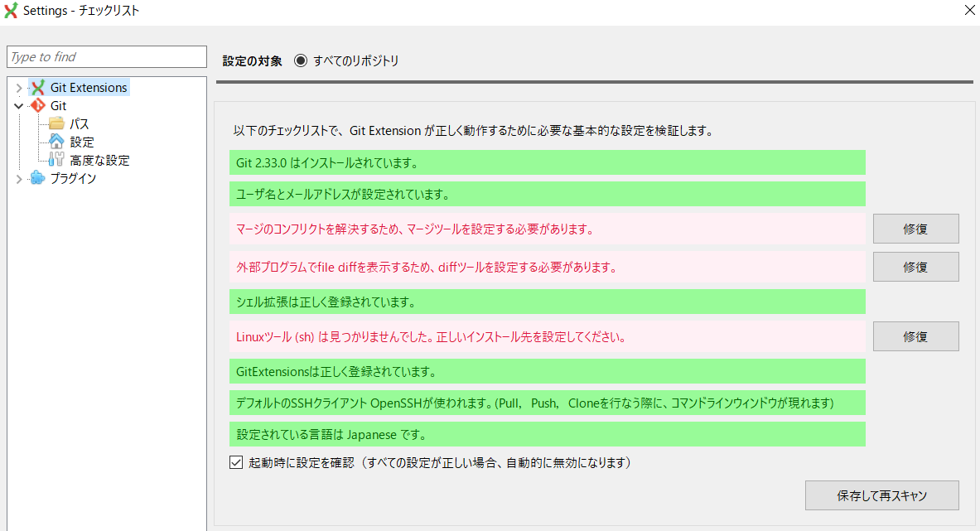Collapse the Git tree node

coord(18,106)
